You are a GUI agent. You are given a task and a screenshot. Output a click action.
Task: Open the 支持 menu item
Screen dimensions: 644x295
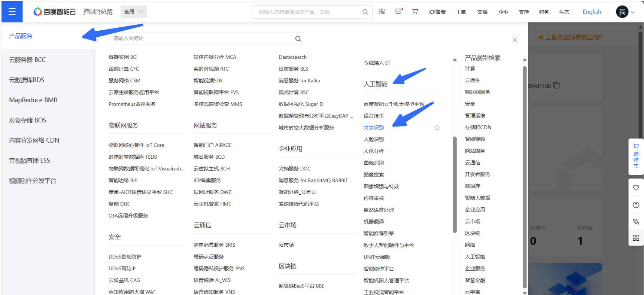(524, 12)
